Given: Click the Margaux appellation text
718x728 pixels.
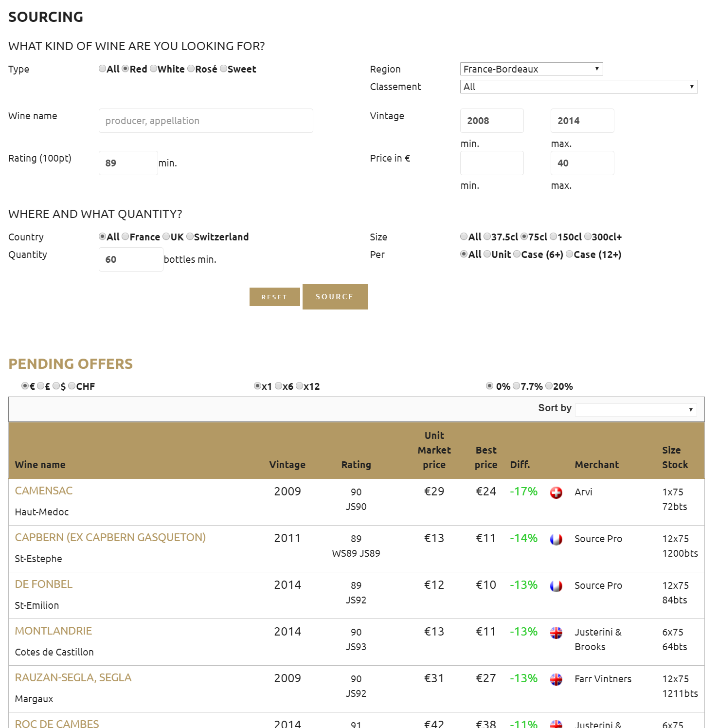Looking at the screenshot, I should 34,699.
